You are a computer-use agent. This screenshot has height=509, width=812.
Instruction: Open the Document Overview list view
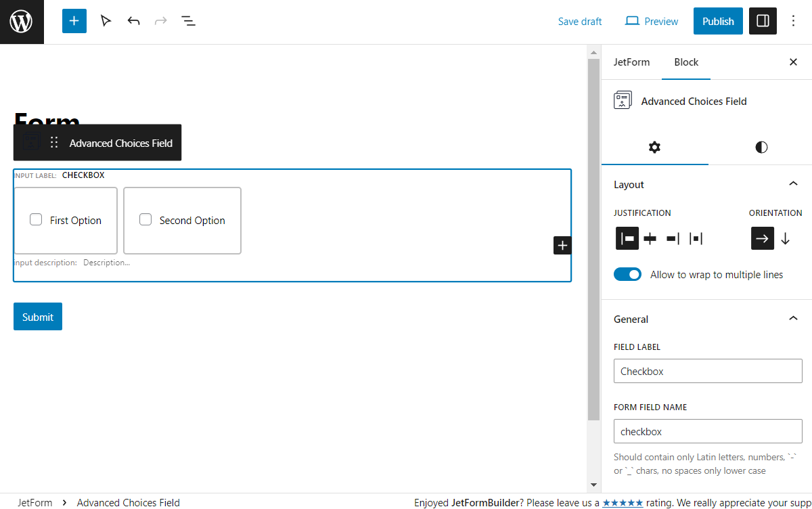pos(188,21)
